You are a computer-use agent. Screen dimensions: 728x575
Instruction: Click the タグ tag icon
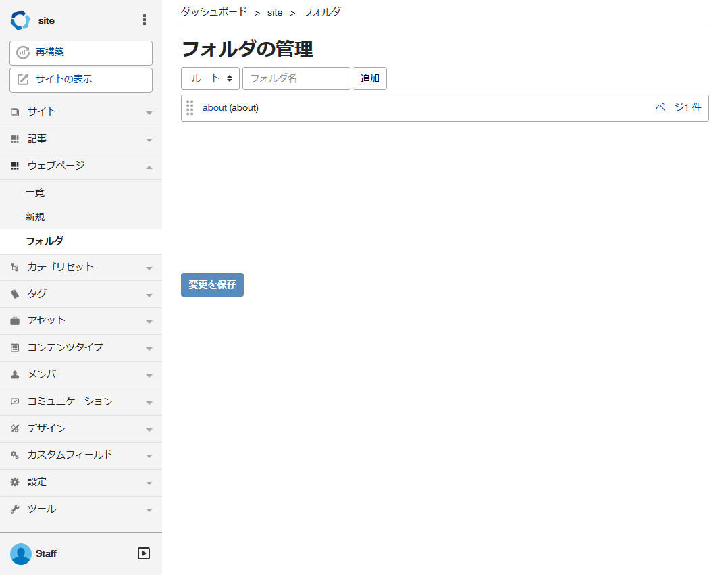[15, 294]
